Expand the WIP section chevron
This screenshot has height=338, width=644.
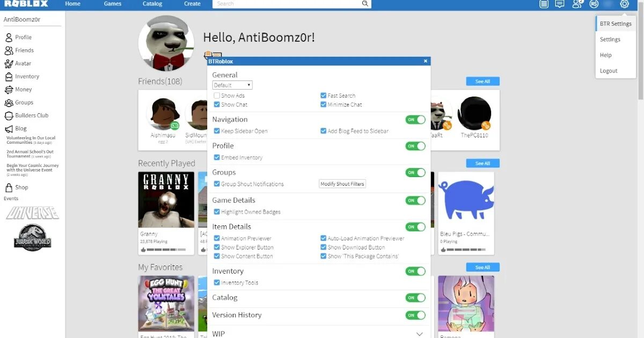[420, 334]
